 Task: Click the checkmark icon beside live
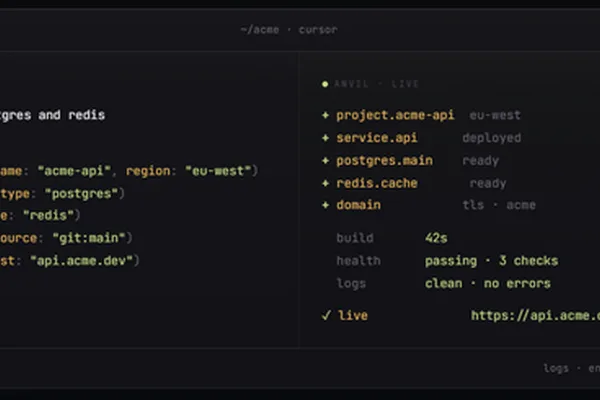pos(326,315)
